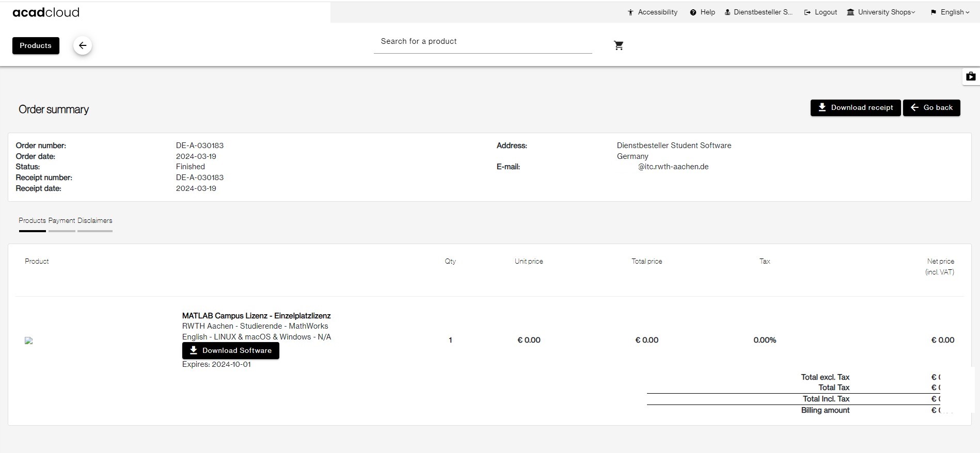Open the video help icon at right edge
980x453 pixels.
pos(971,76)
